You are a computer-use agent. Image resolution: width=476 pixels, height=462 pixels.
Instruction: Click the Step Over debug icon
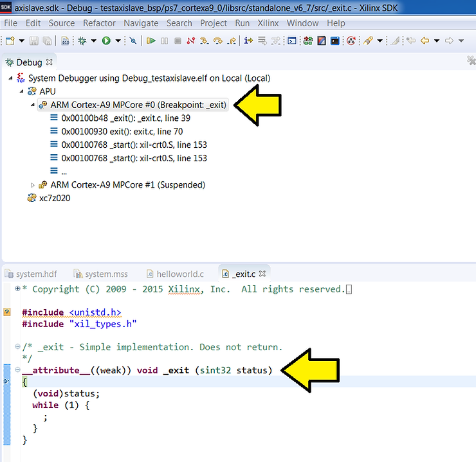click(x=217, y=40)
